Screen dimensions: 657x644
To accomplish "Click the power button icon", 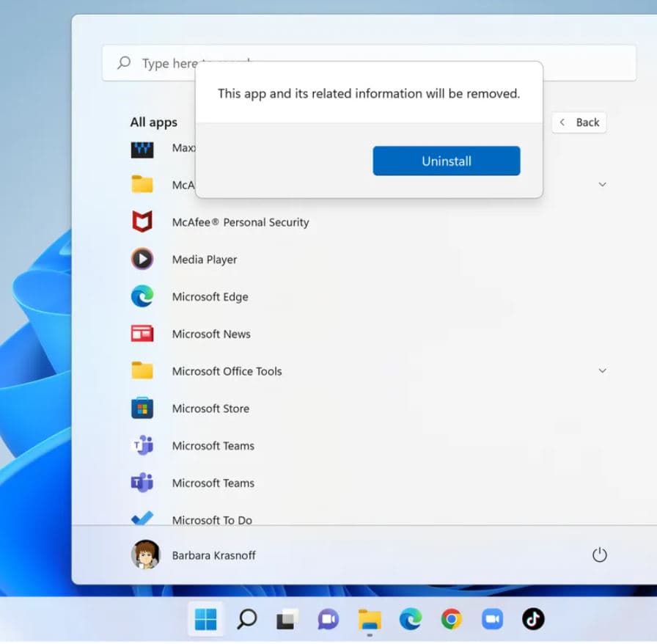I will [600, 555].
